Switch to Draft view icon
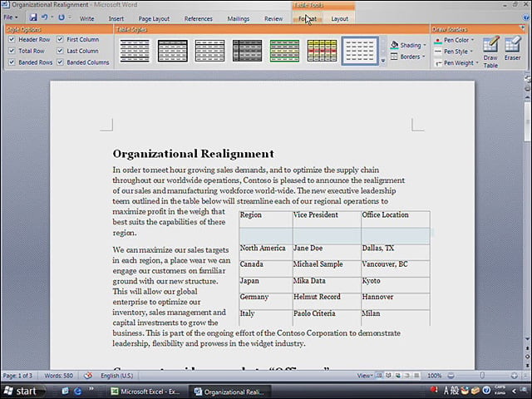 point(416,375)
